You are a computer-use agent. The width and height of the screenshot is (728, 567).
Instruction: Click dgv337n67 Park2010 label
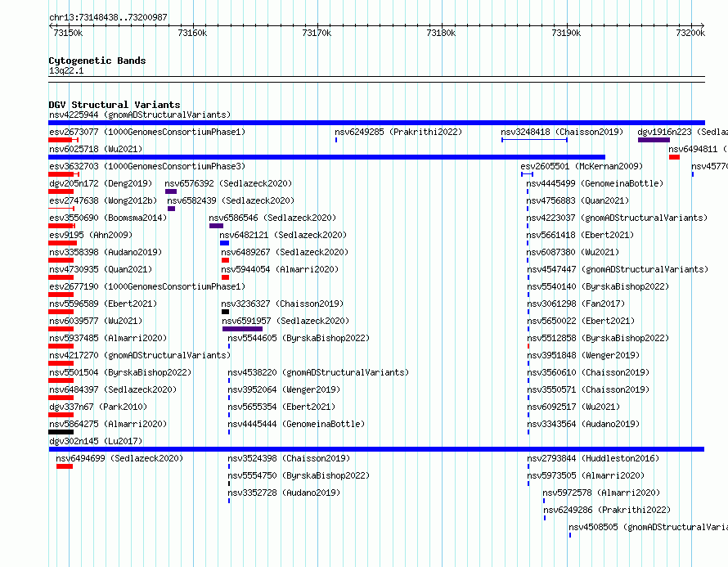98,407
